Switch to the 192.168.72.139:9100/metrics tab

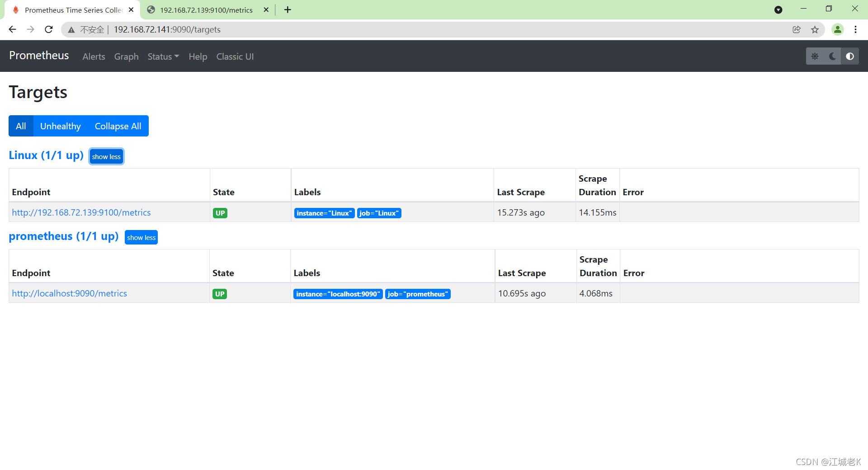coord(206,10)
